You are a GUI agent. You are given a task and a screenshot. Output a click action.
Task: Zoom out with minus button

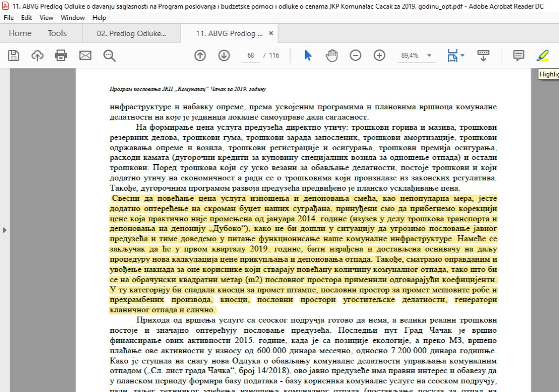(355, 55)
